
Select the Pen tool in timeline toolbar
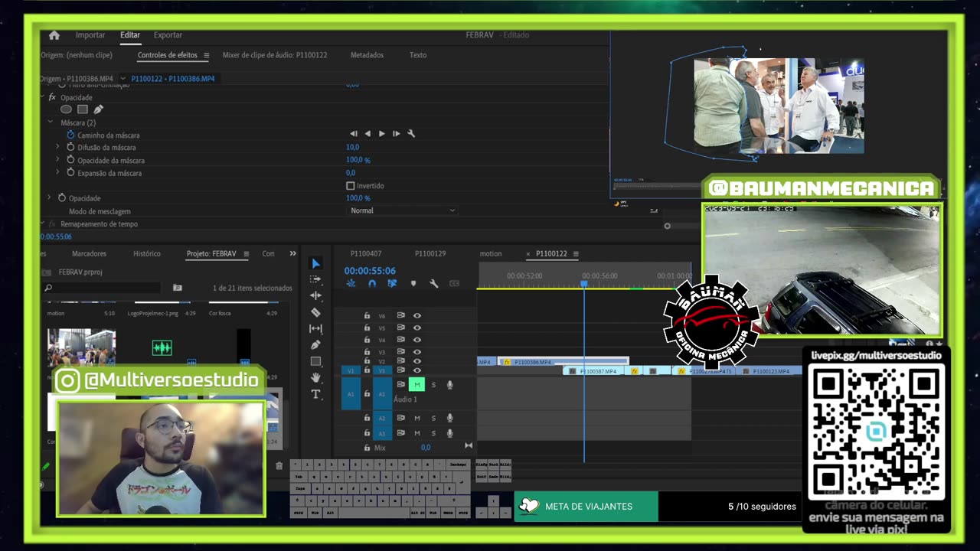(x=315, y=345)
